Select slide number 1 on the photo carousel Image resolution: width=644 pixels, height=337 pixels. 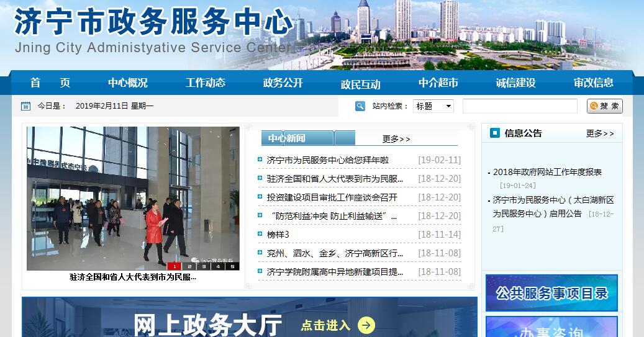click(175, 266)
